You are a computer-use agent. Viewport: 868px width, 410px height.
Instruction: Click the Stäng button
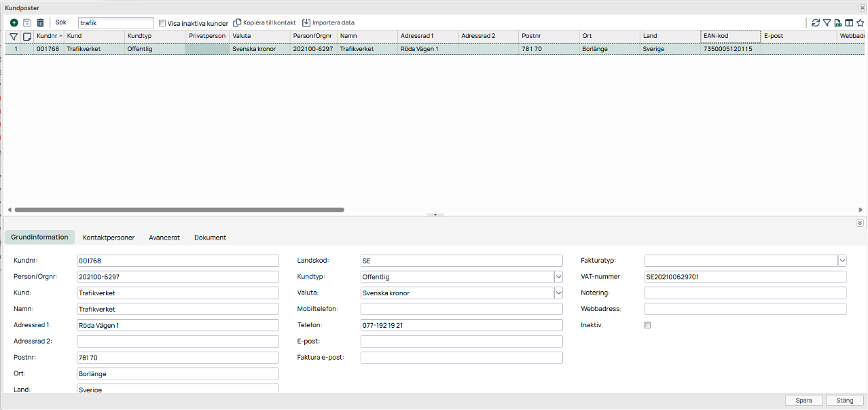pos(845,400)
